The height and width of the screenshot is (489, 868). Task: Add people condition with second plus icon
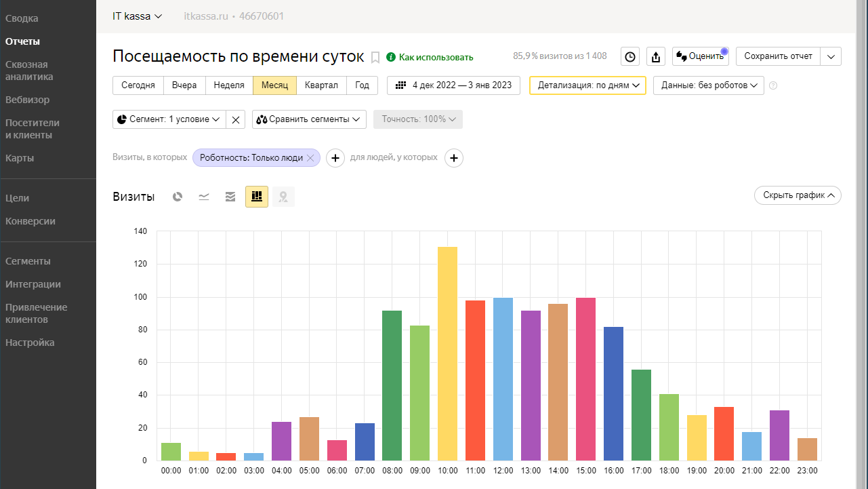click(x=454, y=157)
